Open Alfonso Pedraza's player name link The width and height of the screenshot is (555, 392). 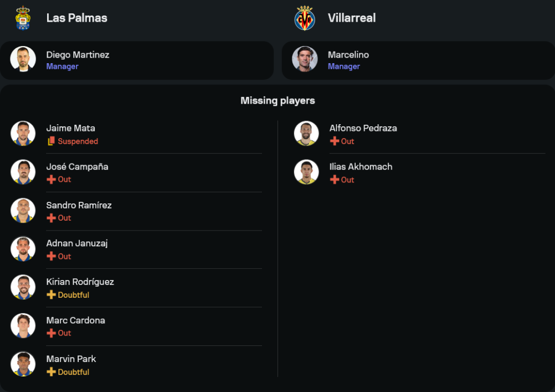pos(363,128)
